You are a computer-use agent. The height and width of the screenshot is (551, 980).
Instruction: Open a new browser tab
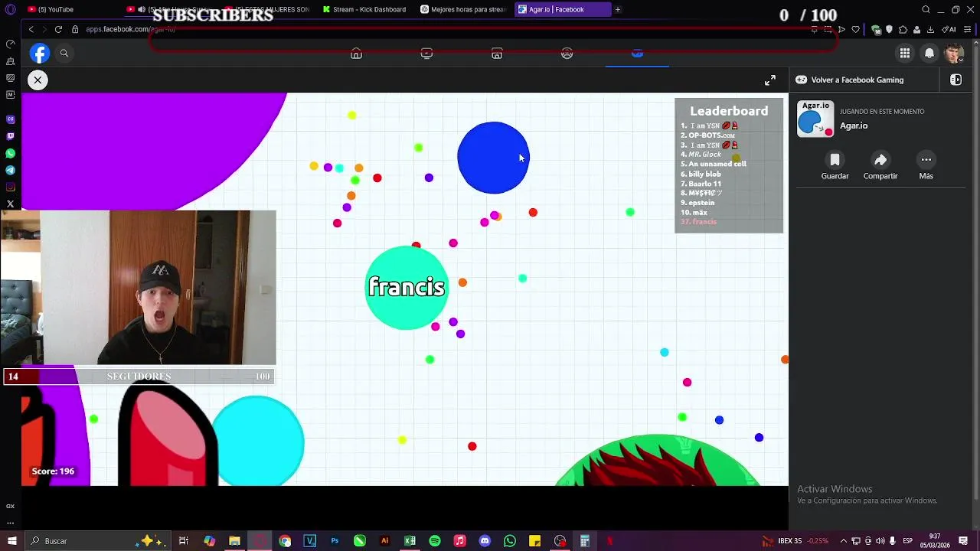[618, 9]
